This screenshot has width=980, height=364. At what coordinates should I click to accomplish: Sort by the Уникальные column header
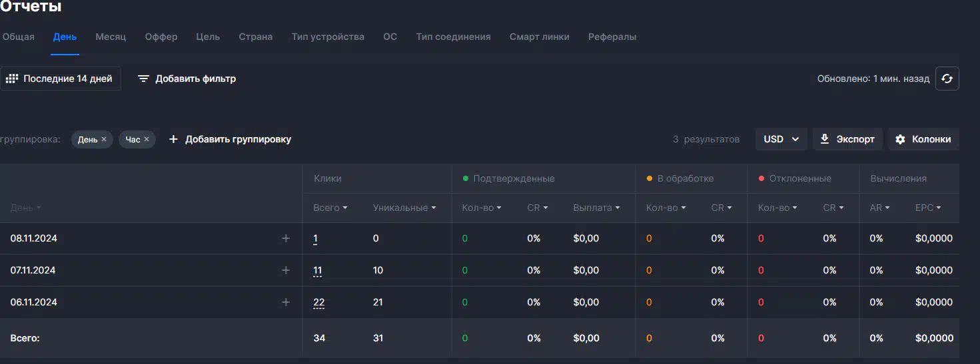[x=404, y=208]
